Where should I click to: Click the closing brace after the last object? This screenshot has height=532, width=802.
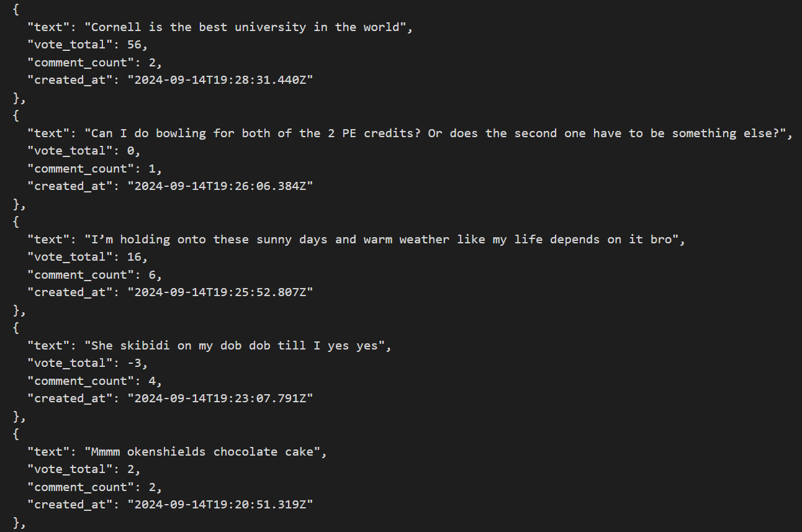(16, 523)
